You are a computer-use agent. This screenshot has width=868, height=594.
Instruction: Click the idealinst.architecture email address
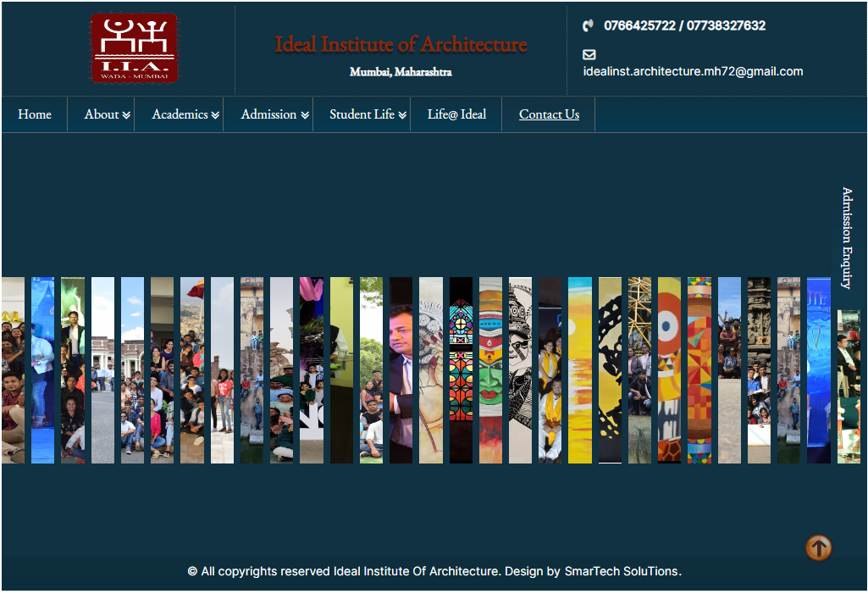693,71
